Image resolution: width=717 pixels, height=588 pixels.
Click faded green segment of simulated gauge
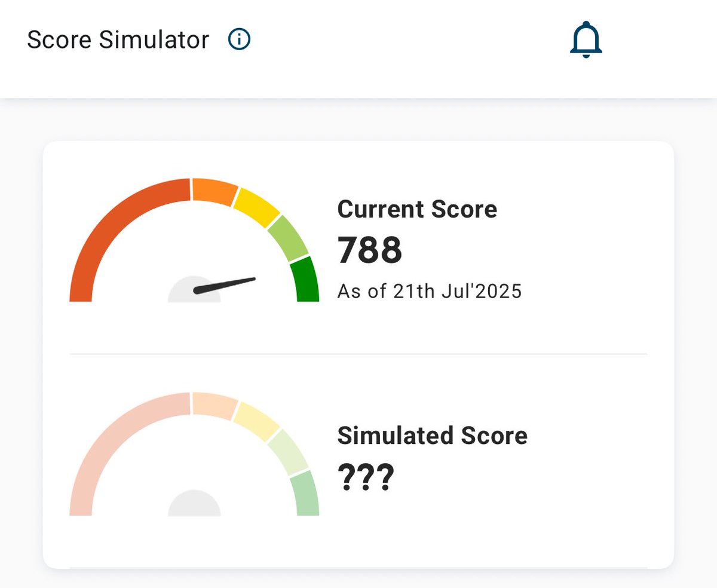coord(306,494)
